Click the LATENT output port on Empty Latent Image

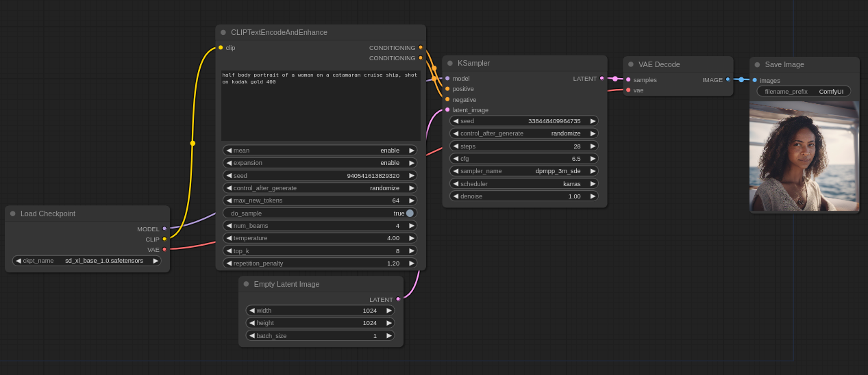tap(398, 299)
